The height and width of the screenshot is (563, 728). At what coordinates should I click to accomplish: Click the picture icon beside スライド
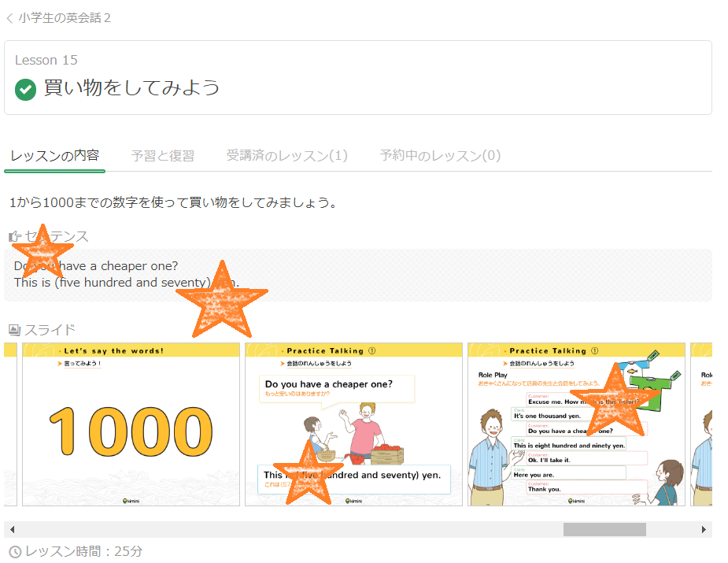[x=14, y=330]
